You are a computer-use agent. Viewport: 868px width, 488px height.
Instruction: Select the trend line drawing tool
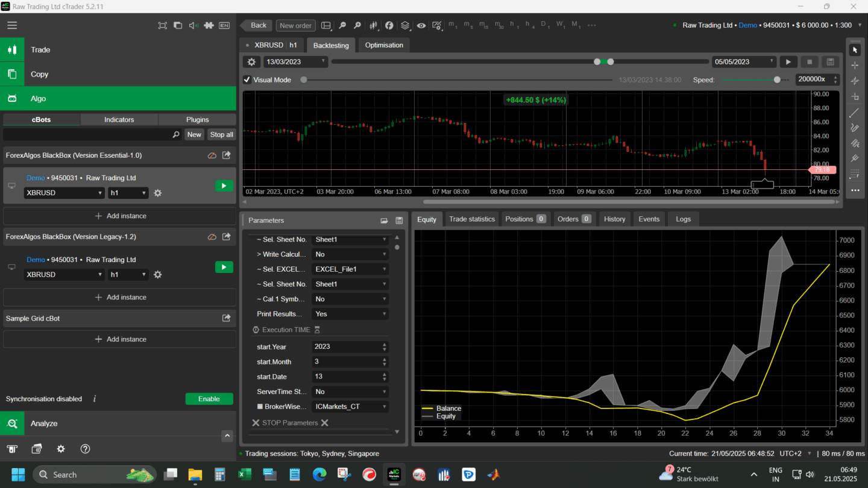(854, 113)
